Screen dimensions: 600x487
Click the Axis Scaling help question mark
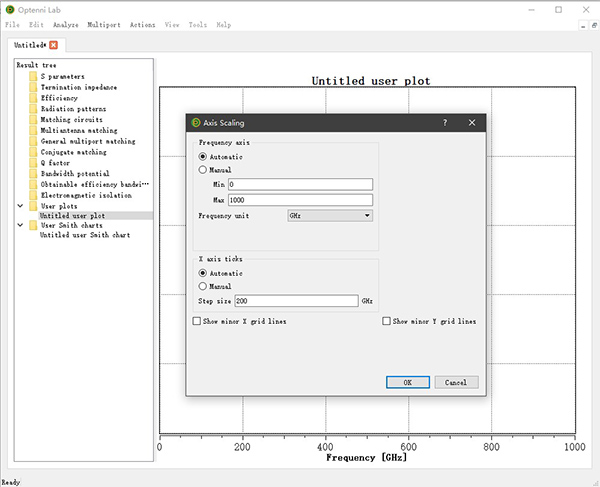444,123
